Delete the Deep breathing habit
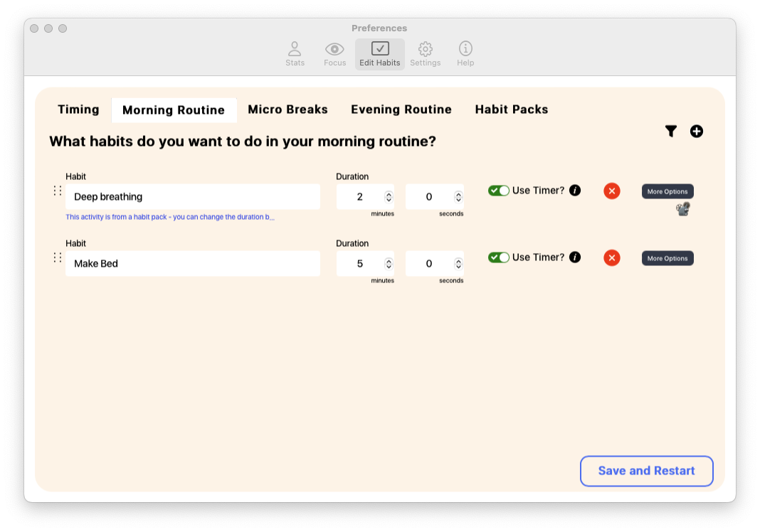The width and height of the screenshot is (760, 532). [x=612, y=191]
